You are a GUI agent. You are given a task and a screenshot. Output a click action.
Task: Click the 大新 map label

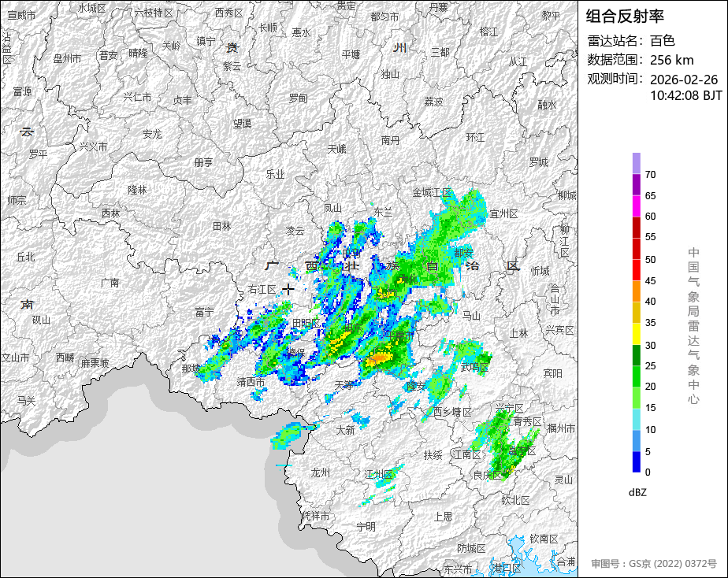[345, 430]
